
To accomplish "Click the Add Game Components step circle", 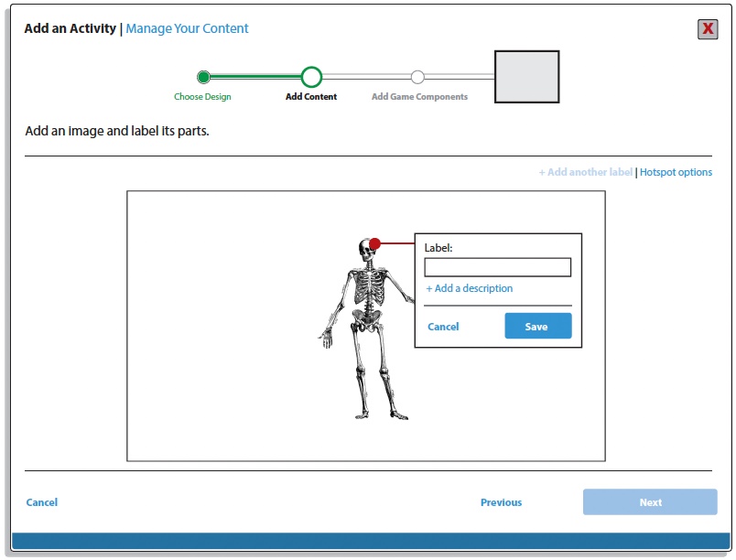I will (417, 77).
